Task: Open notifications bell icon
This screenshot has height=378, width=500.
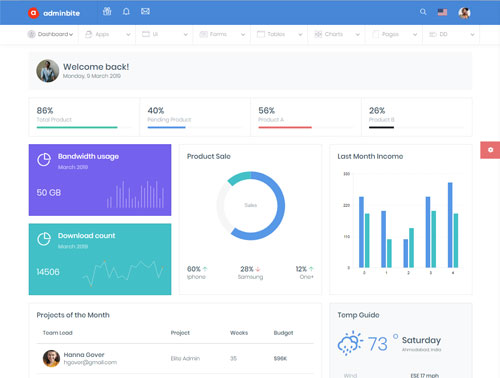Action: coord(126,12)
